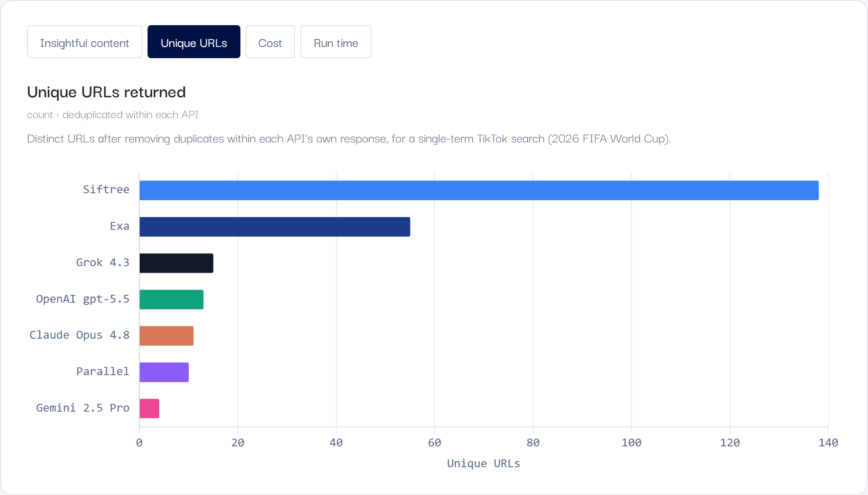Click the purple Parallel bar
Viewport: 868px width, 495px height.
coord(164,372)
